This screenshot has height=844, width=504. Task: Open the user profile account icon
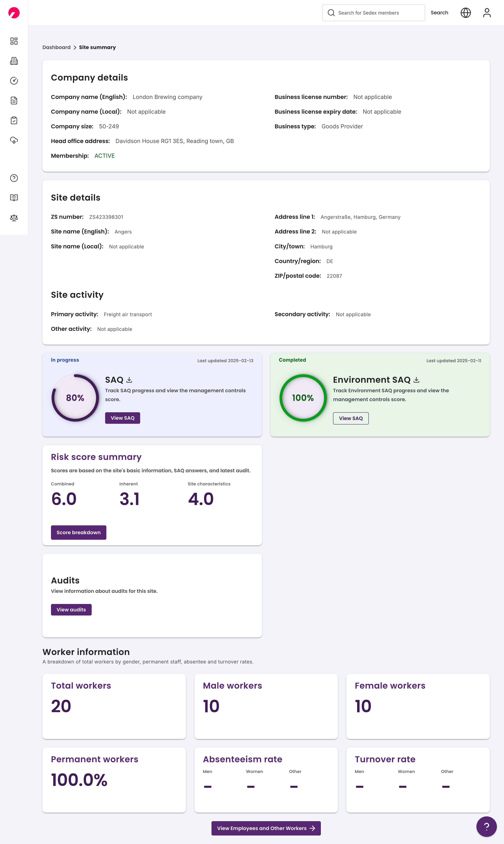tap(487, 13)
